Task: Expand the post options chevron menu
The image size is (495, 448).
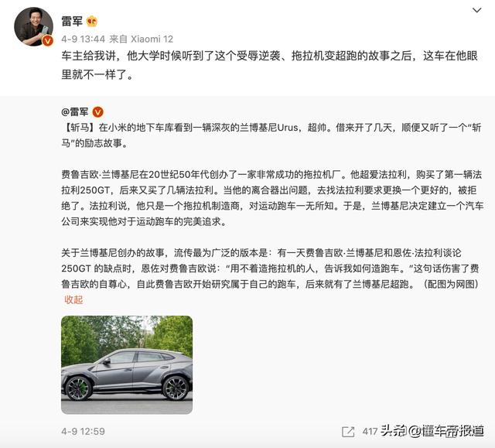Action: tap(476, 10)
